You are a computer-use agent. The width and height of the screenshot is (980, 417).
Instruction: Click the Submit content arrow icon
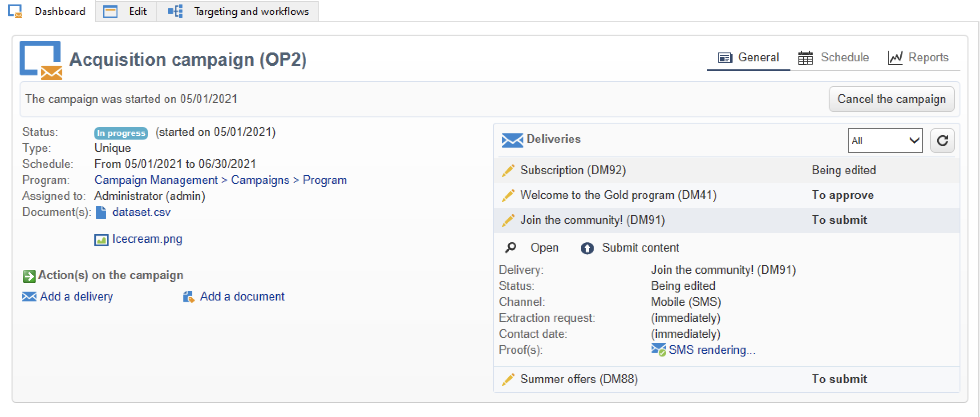[x=587, y=248]
